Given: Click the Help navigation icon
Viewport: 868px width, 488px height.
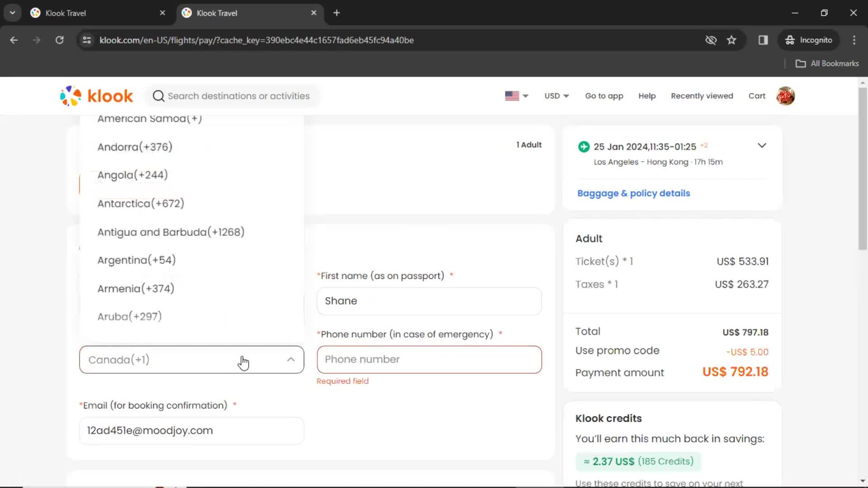Looking at the screenshot, I should (x=647, y=95).
